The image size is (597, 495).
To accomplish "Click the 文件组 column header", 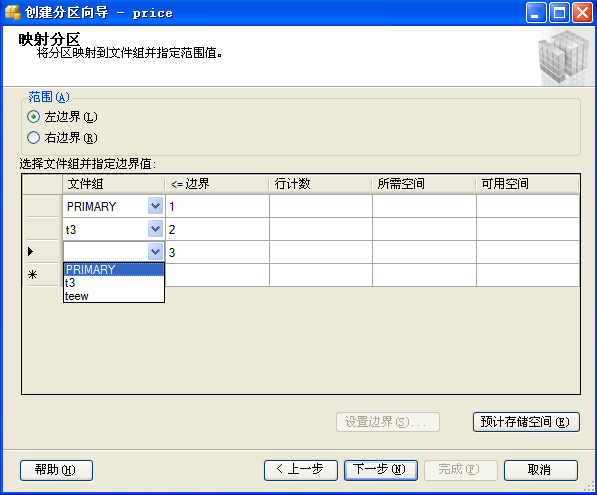I will (113, 184).
